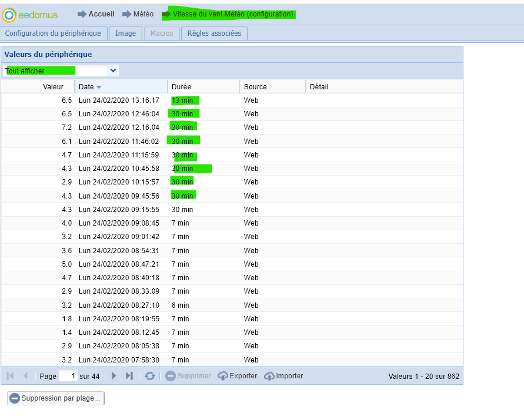Open Configuration du périphérique tab
This screenshot has height=420, width=524.
click(53, 33)
